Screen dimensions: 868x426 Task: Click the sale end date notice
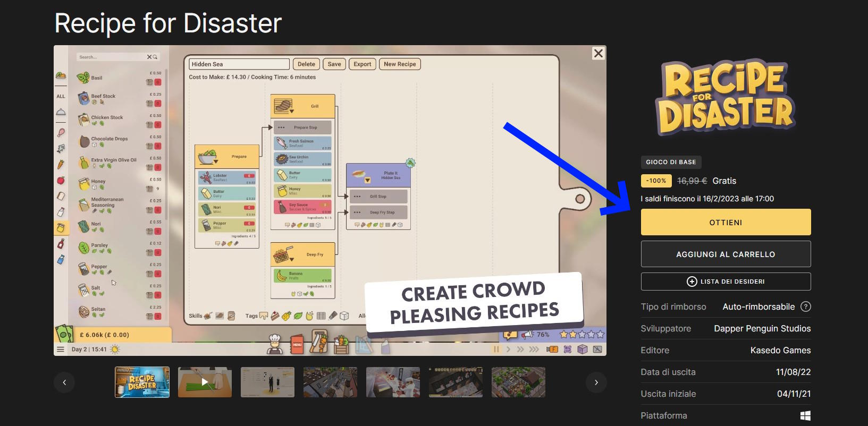point(707,199)
